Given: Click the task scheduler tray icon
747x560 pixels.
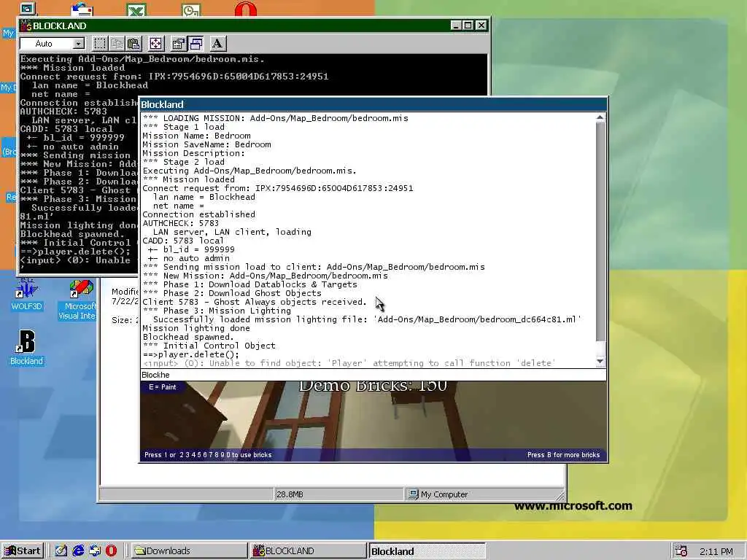Looking at the screenshot, I should pos(681,551).
